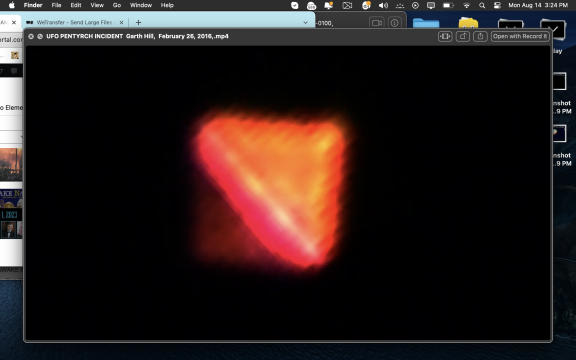Open Control Center in the menu bar
The image size is (576, 360).
497,5
